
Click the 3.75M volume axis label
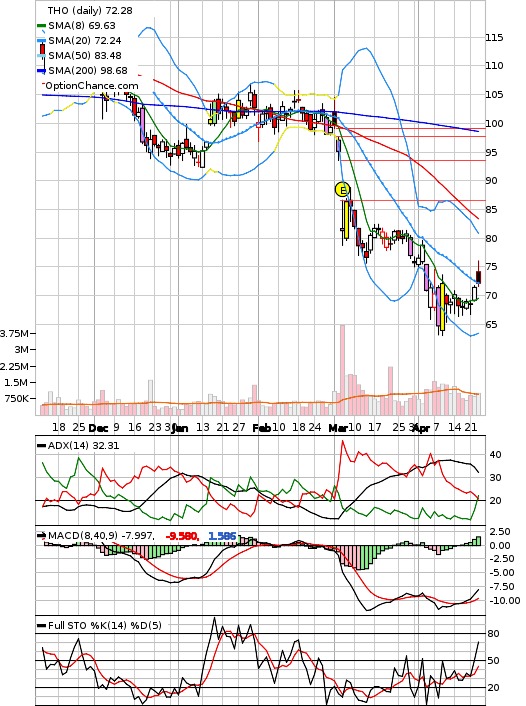14,334
